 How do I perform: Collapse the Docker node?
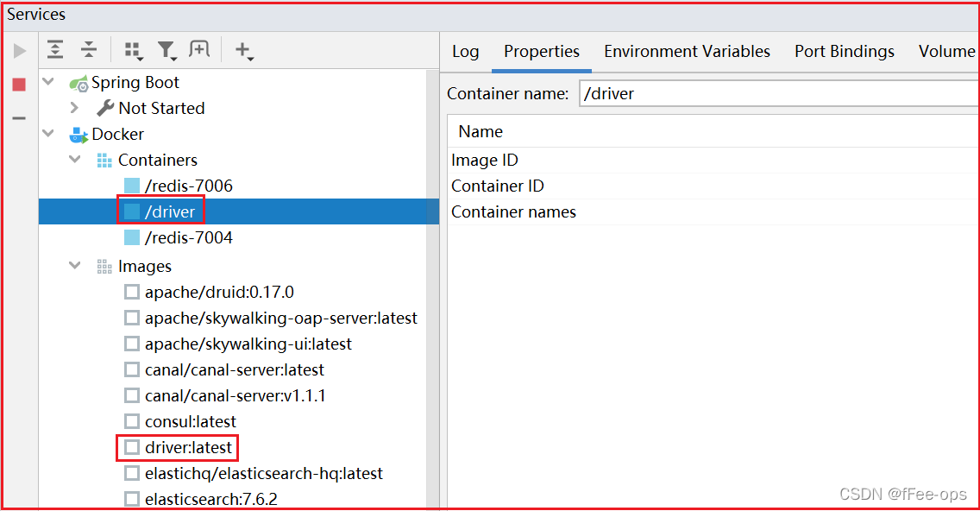48,133
